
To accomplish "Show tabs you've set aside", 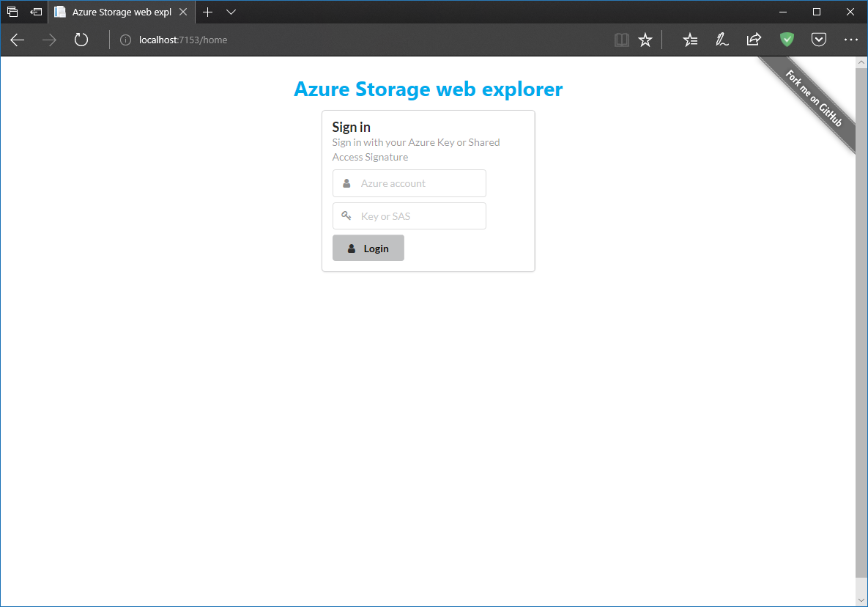I will point(12,12).
